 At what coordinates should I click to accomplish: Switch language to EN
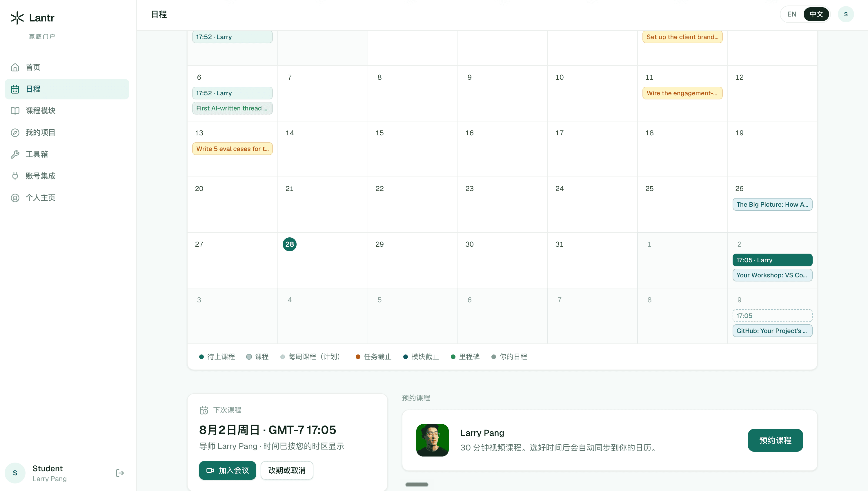(791, 14)
